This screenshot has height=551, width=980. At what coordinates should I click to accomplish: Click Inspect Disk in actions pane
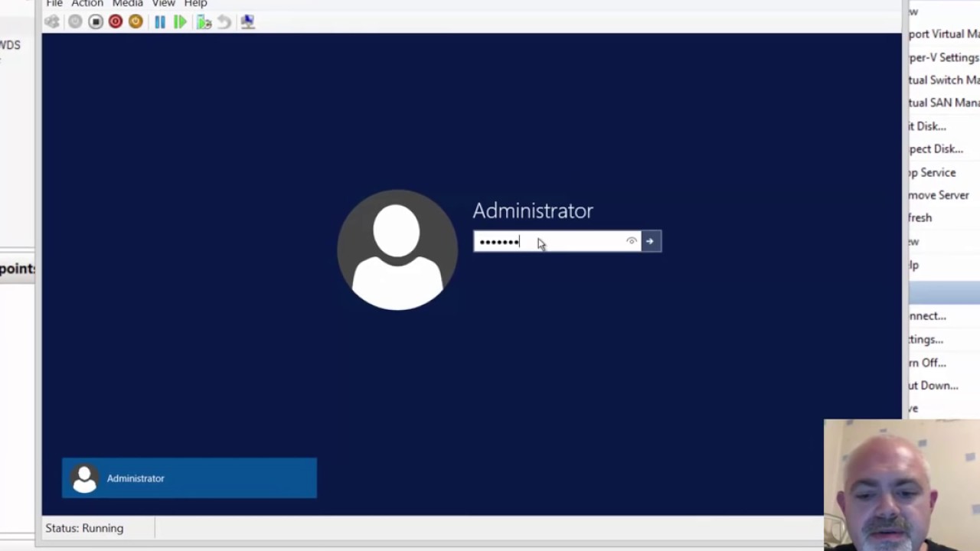coord(936,149)
